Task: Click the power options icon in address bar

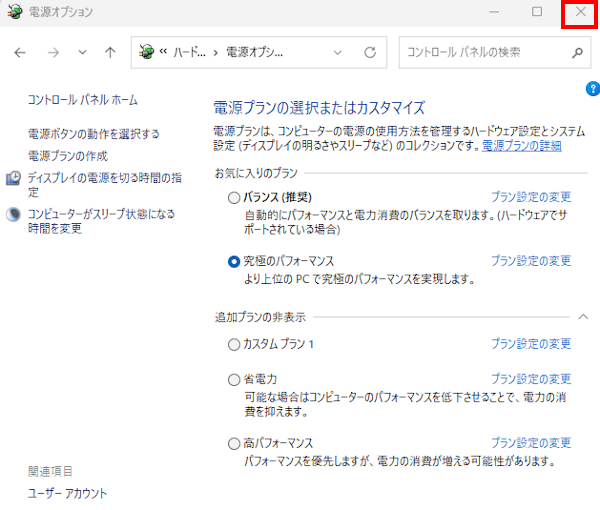Action: coord(147,52)
